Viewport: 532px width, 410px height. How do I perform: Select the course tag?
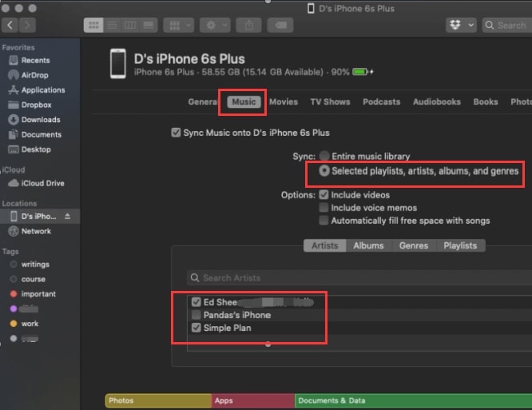tap(33, 280)
